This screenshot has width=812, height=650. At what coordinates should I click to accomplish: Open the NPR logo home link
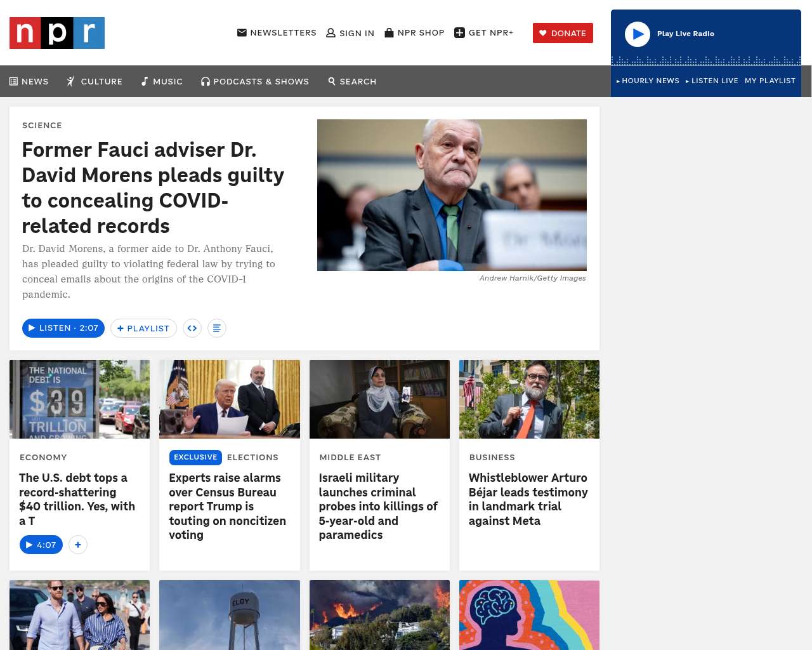57,33
